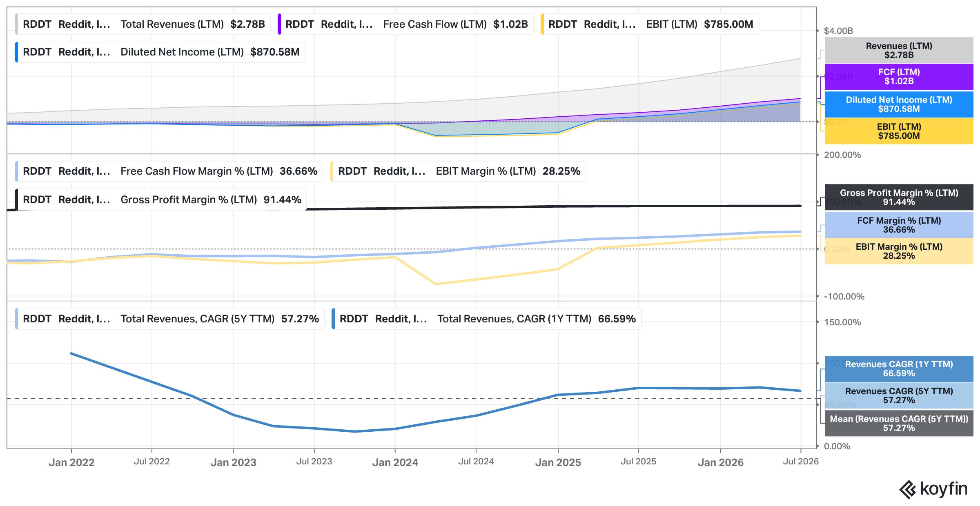Click the yellow EBIT legend color bar

click(542, 24)
